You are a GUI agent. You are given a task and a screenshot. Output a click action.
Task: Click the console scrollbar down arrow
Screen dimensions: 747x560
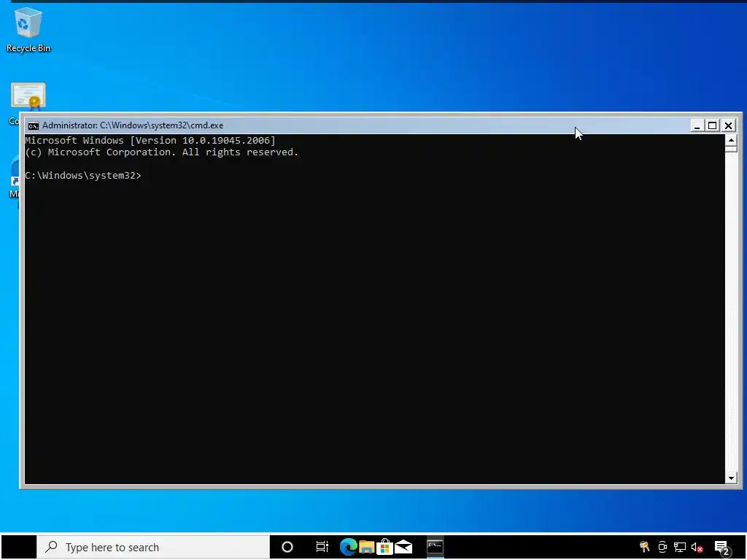click(x=731, y=478)
